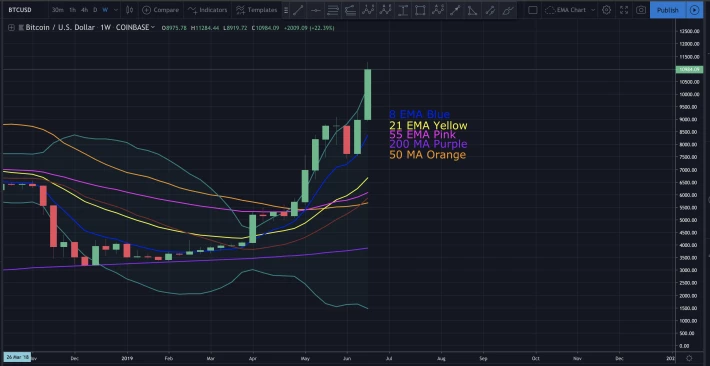Click the favorites toolbar grip handle
Viewport: 710px width, 366px height.
tap(286, 10)
